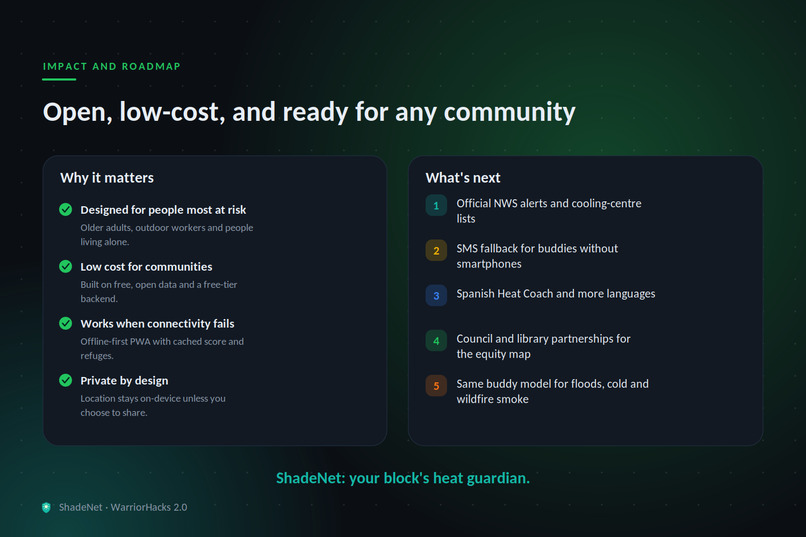Click tagline 'ShadeNet: your block's heat guardian.'

[402, 478]
